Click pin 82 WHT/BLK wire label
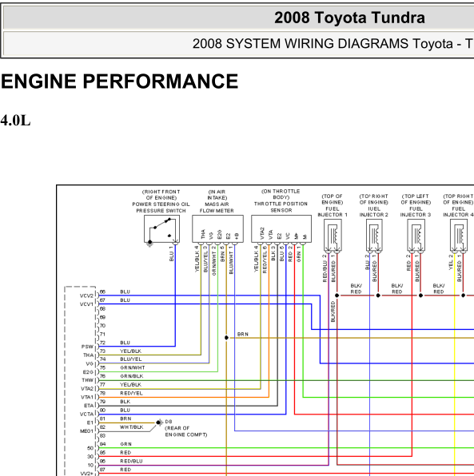This screenshot has height=476, width=474. tap(132, 427)
